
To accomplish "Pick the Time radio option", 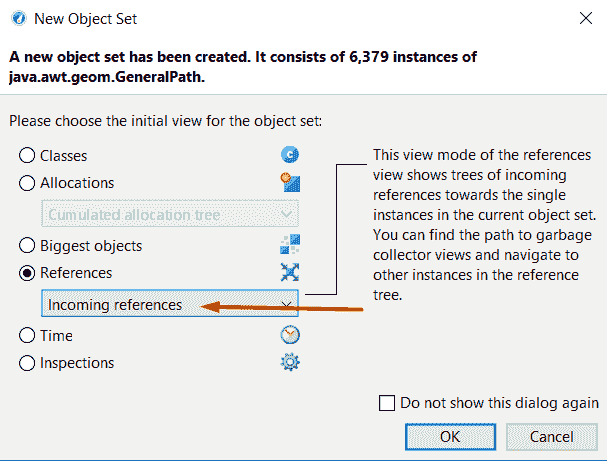I will coord(27,336).
